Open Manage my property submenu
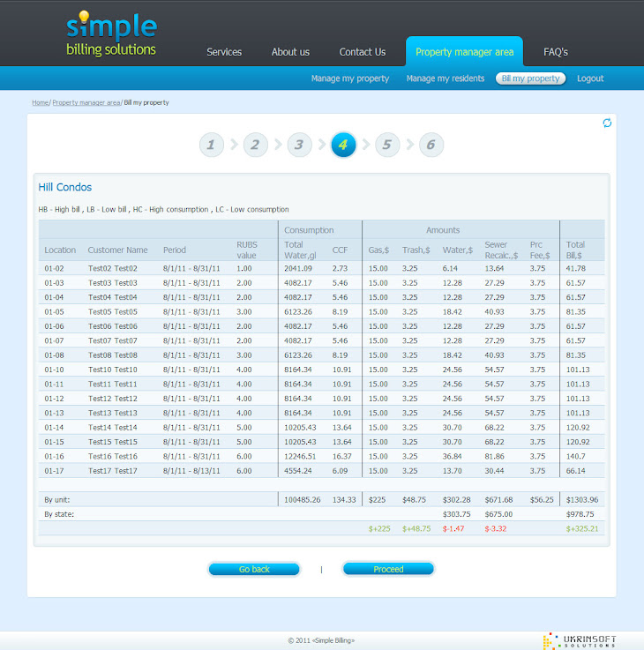Image resolution: width=644 pixels, height=650 pixels. pyautogui.click(x=350, y=78)
